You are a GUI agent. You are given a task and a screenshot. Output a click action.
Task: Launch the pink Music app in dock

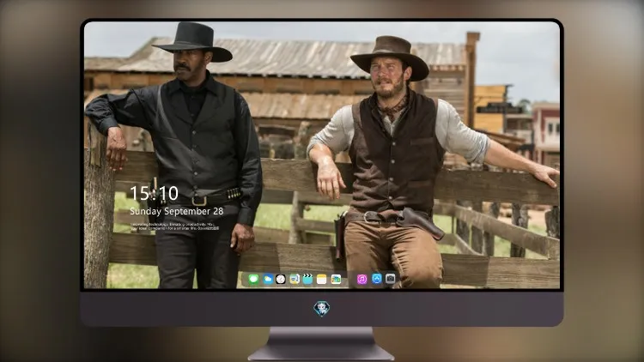(x=361, y=280)
